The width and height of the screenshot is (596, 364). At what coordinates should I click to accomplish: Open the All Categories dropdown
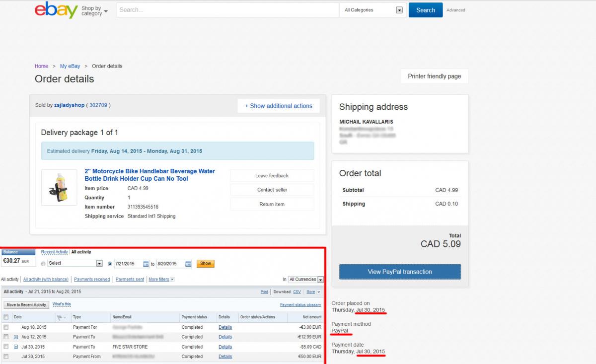373,10
